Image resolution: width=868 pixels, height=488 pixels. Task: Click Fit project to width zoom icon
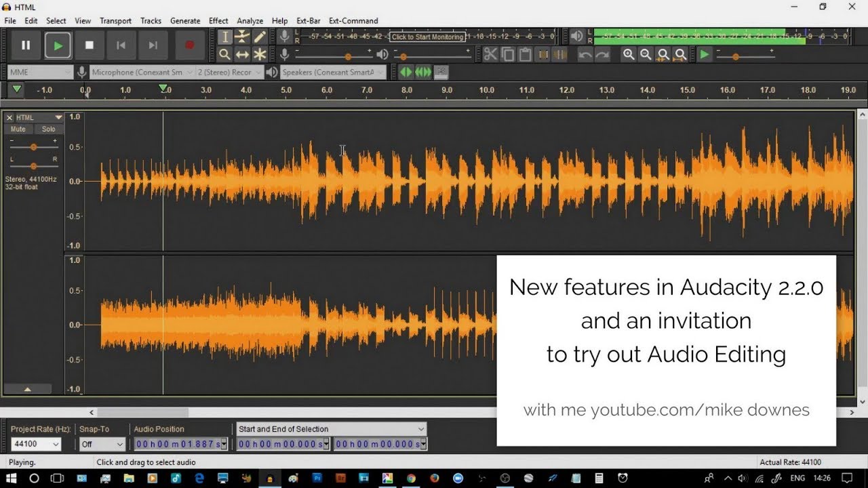point(680,55)
